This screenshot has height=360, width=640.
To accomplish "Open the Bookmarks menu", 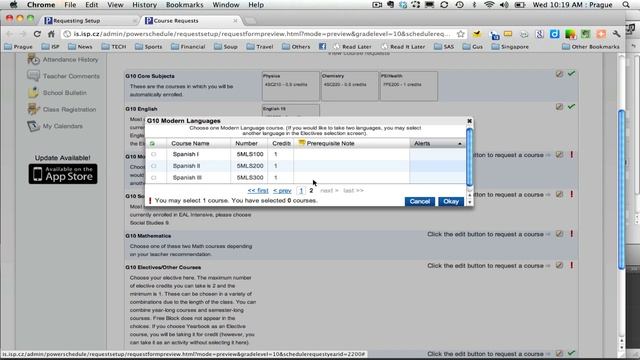I will pos(184,5).
